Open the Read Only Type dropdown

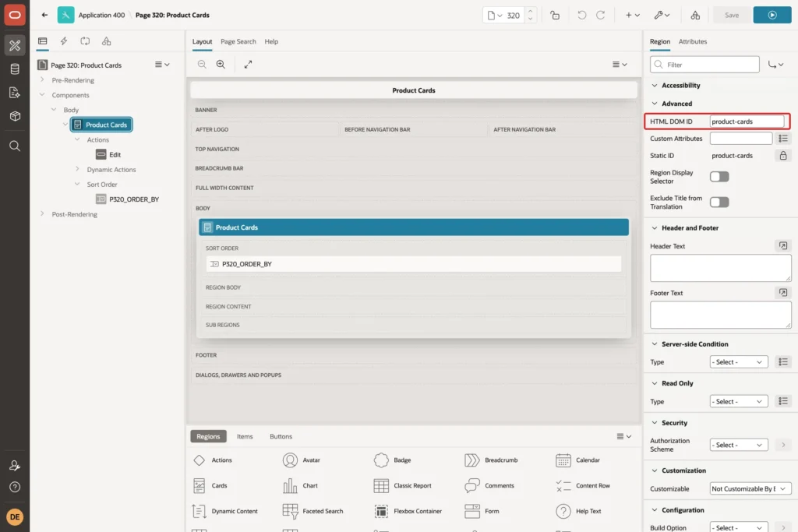tap(739, 401)
